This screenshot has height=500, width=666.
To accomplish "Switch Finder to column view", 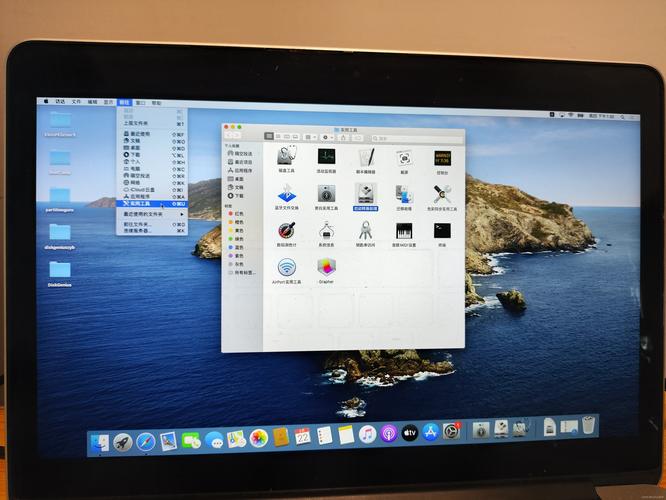I will coord(286,136).
